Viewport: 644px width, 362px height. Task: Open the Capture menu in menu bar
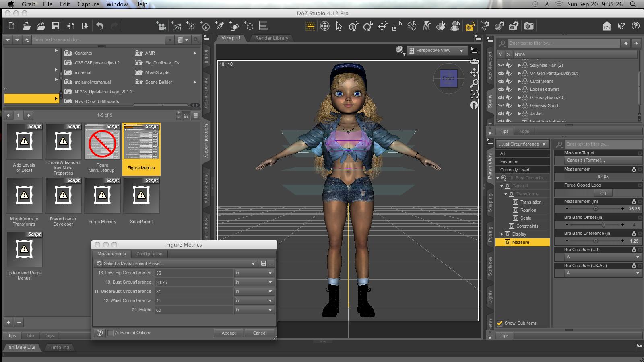[x=88, y=4]
